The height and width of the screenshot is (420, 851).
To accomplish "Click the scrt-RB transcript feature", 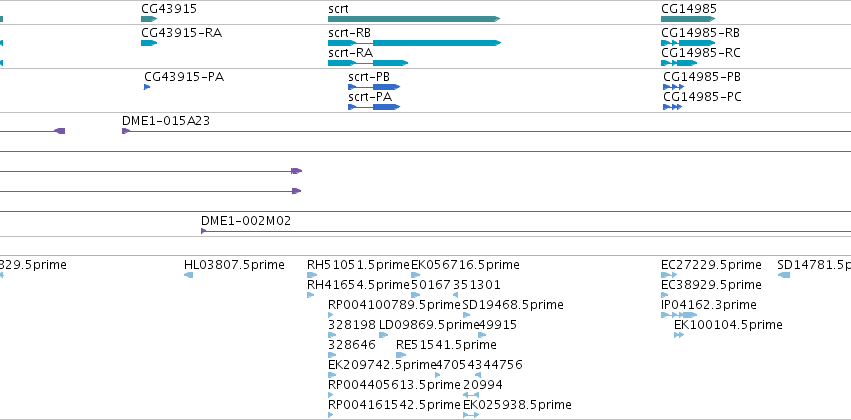I will point(414,43).
